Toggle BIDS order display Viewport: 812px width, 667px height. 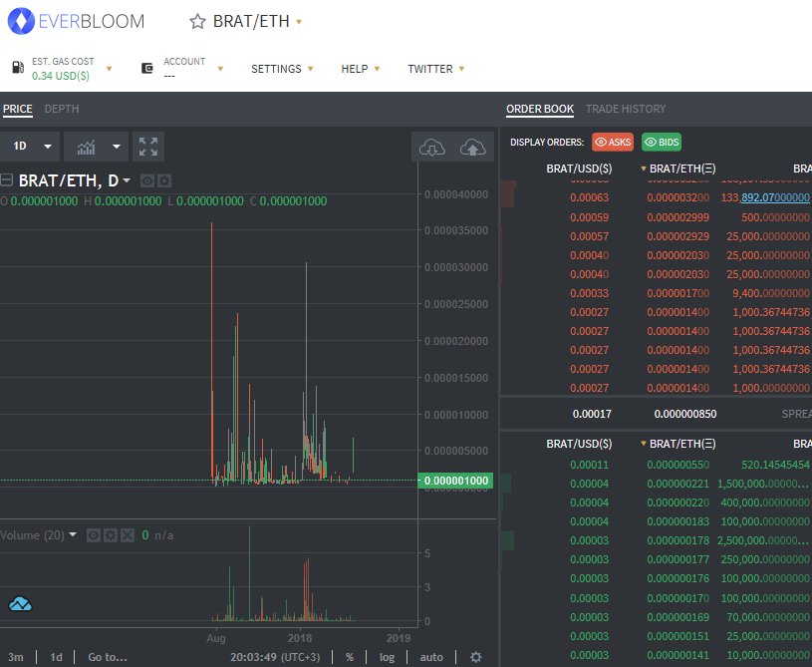[x=662, y=142]
